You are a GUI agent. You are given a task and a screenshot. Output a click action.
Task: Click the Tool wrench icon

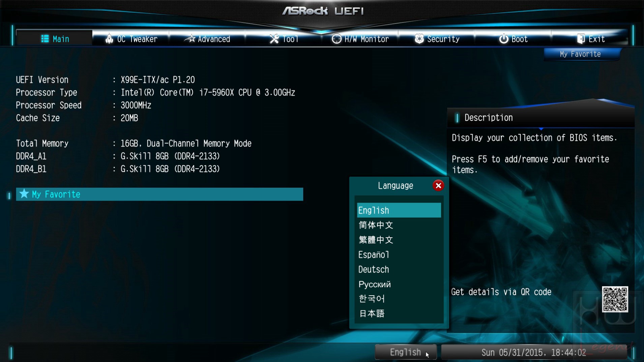point(274,39)
